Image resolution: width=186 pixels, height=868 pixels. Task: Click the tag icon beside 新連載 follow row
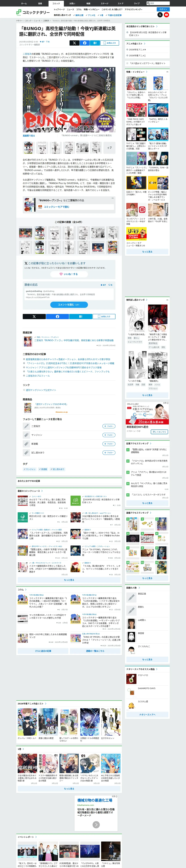26,444
